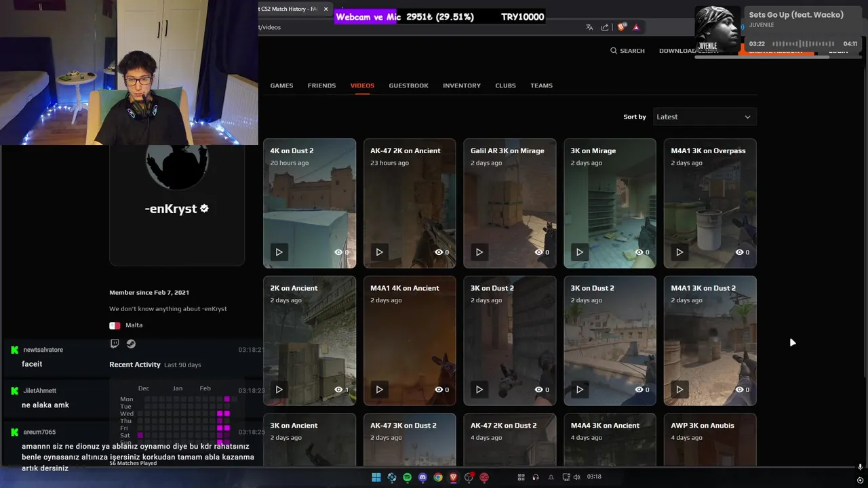Click the verified badge beside -enKryst
868x488 pixels.
point(204,209)
